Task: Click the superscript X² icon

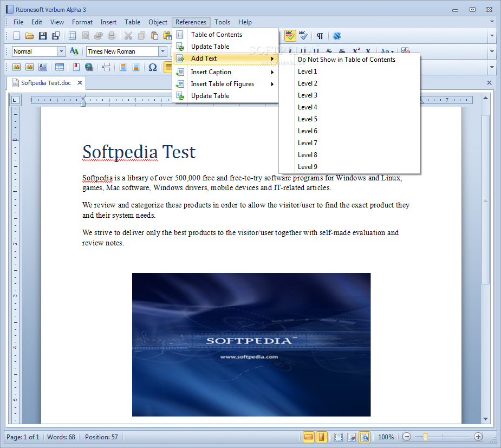Action: [356, 51]
